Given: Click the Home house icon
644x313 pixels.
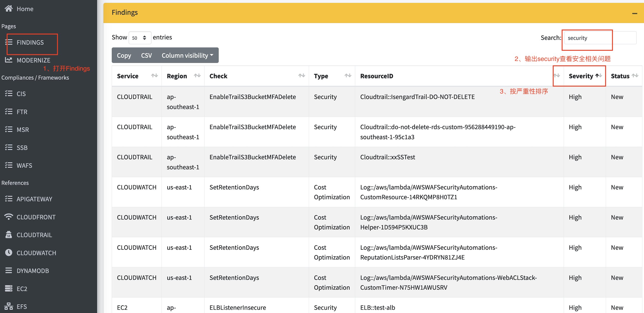Looking at the screenshot, I should (x=9, y=9).
